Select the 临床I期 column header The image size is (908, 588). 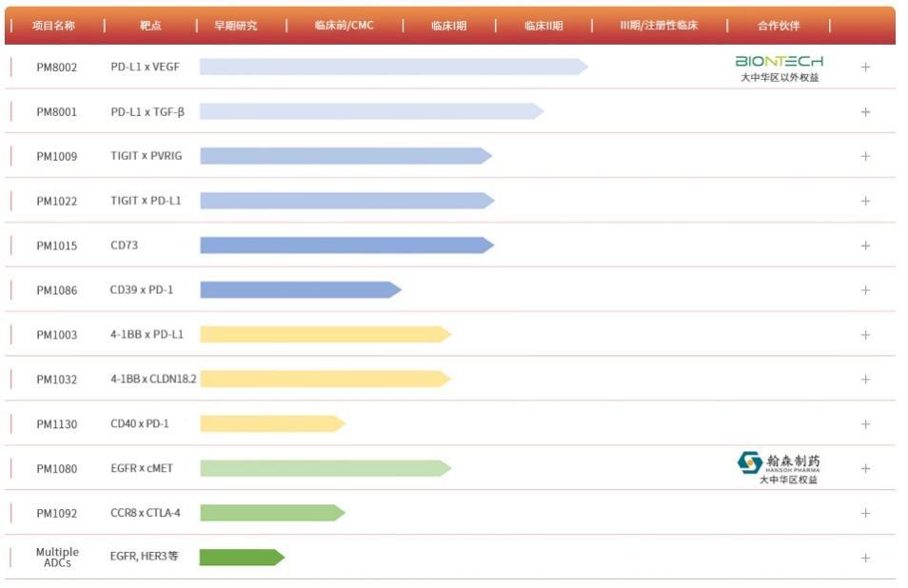pos(448,26)
